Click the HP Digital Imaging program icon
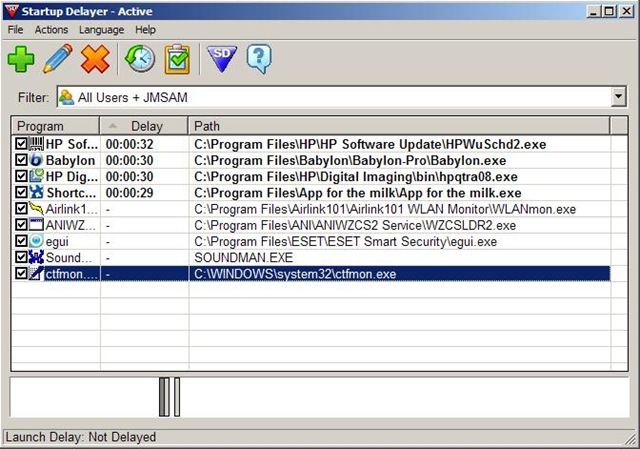This screenshot has width=640, height=449. tap(36, 176)
